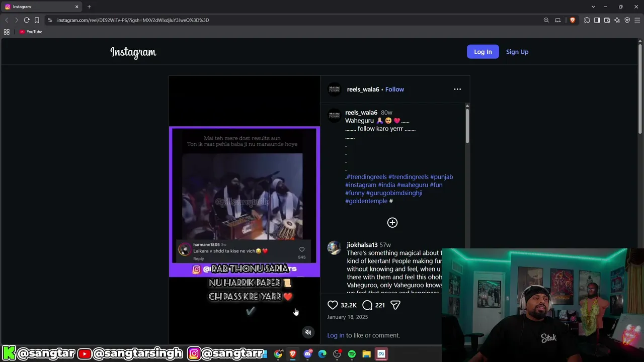This screenshot has height=362, width=644.
Task: Open reels_wala6 username in post header
Action: [363, 89]
